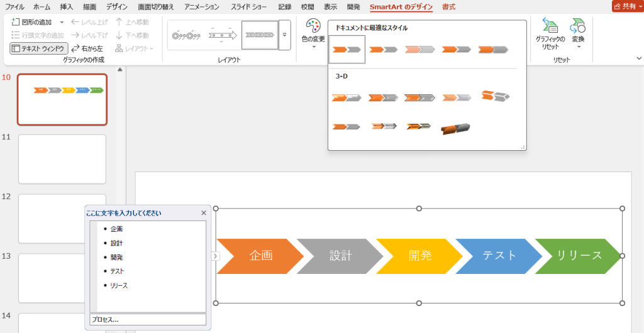Collapse text pane using the arrow tab on the SmartArt frame

click(x=214, y=256)
